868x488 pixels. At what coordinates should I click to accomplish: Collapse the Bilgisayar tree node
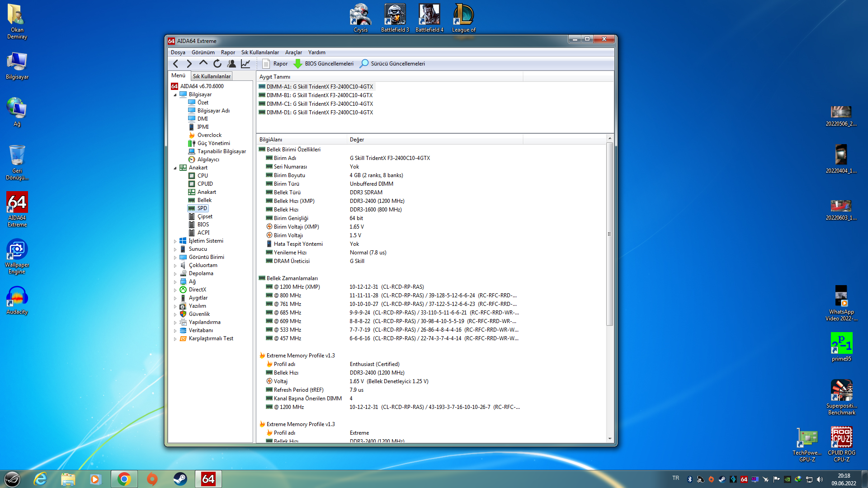175,95
